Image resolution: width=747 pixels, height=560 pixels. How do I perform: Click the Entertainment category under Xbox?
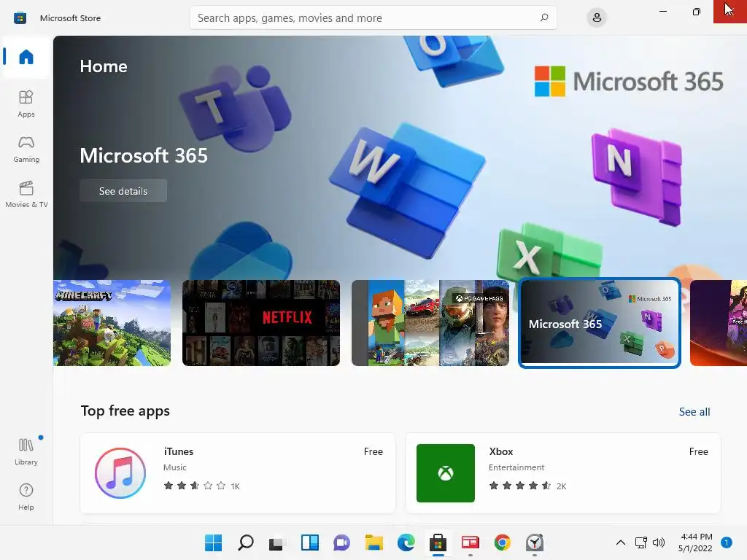[x=516, y=467]
